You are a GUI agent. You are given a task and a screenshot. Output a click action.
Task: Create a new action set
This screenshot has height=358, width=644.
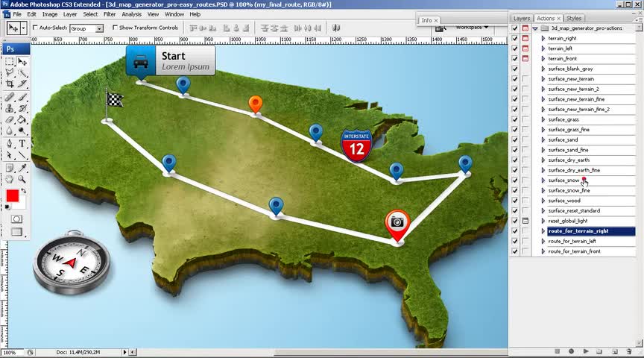click(599, 351)
